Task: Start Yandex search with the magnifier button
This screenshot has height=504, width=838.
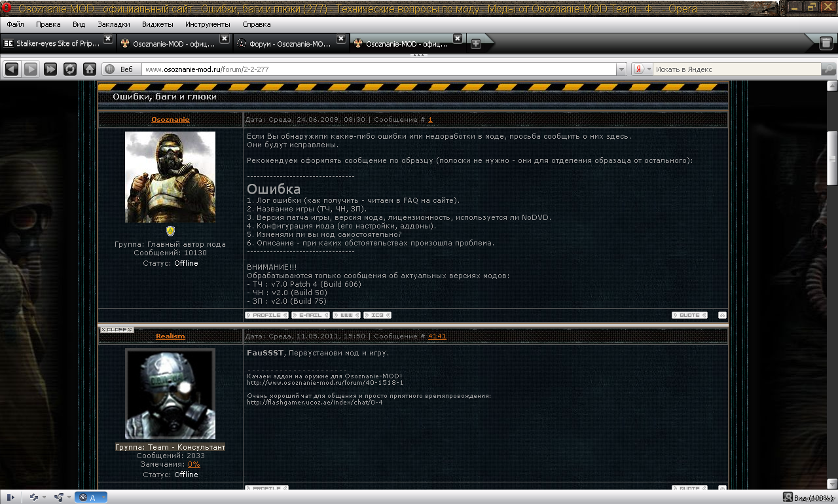Action: [x=829, y=69]
